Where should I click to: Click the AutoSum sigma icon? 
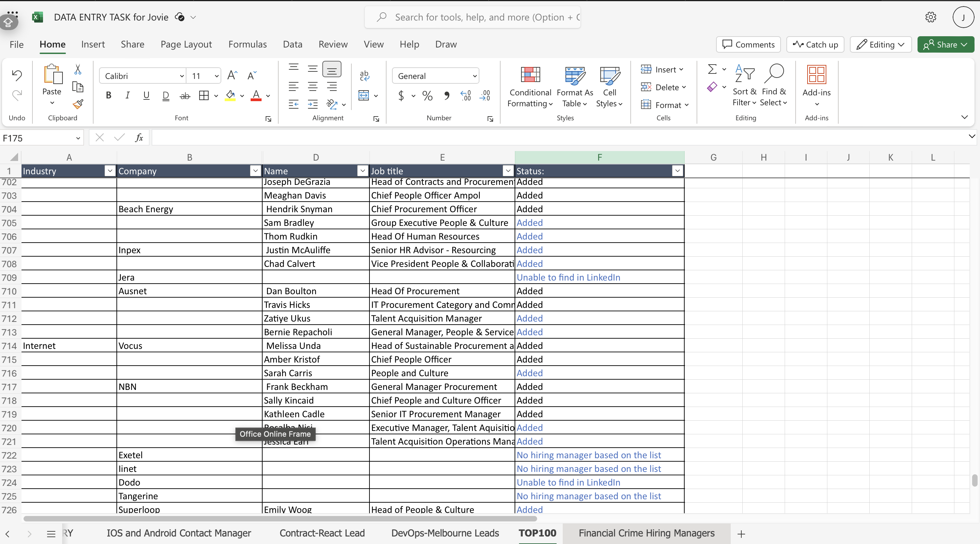tap(712, 69)
